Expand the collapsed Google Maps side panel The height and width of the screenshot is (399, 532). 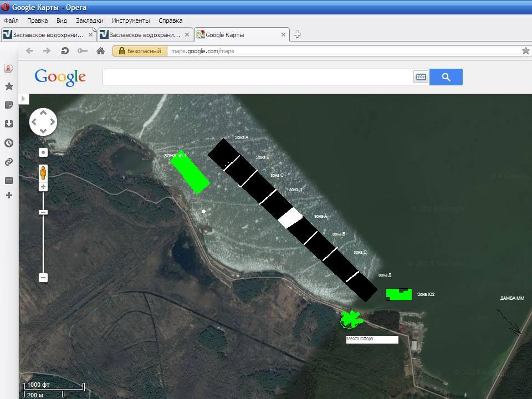(23, 99)
